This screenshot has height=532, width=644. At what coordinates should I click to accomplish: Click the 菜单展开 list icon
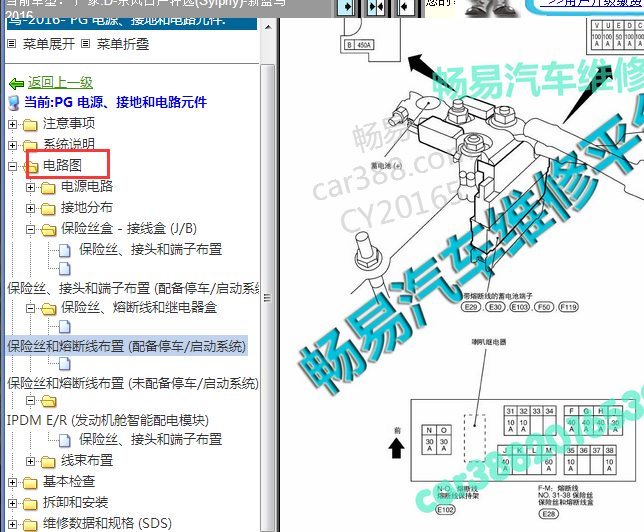tap(12, 44)
